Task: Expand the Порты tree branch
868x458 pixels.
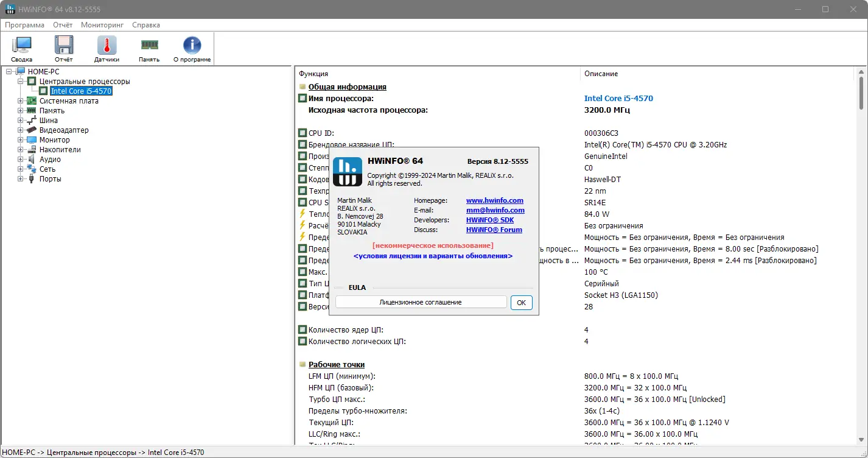Action: (x=20, y=179)
